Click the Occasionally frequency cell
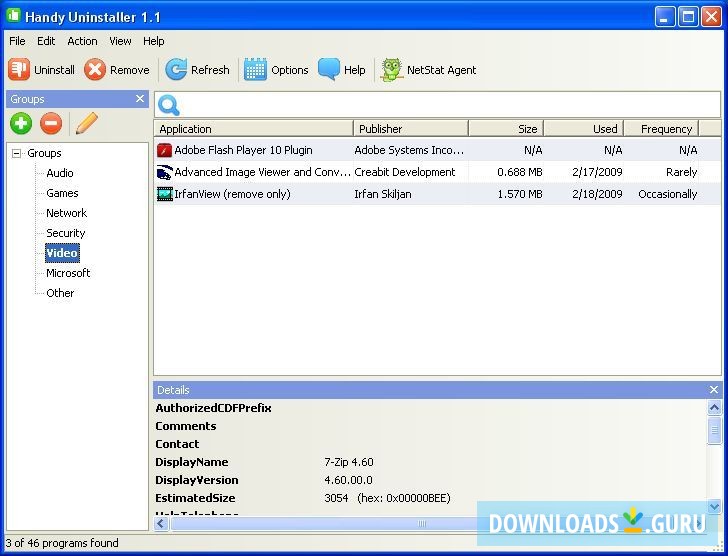 coord(668,194)
